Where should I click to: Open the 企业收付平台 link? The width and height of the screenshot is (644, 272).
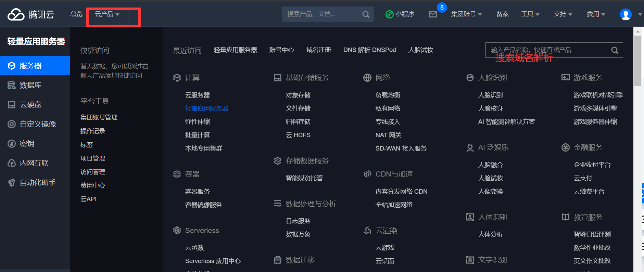click(x=592, y=165)
